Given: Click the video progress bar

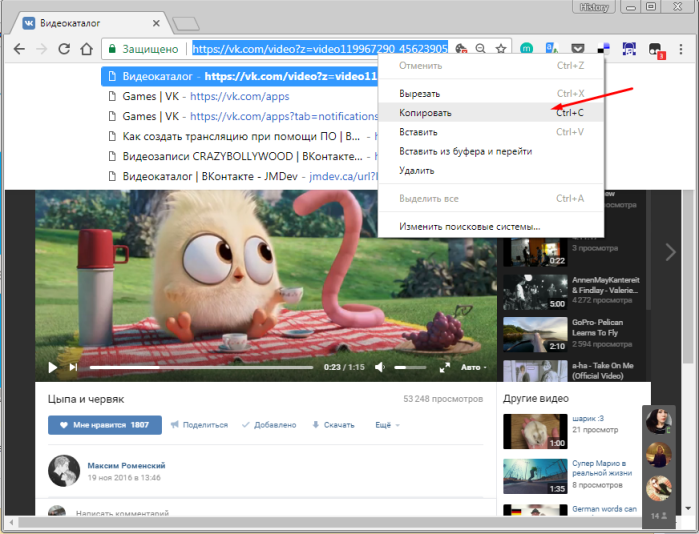Looking at the screenshot, I should pos(201,367).
